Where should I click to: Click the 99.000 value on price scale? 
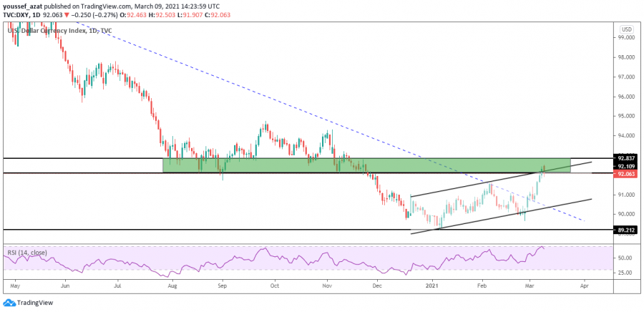point(626,37)
